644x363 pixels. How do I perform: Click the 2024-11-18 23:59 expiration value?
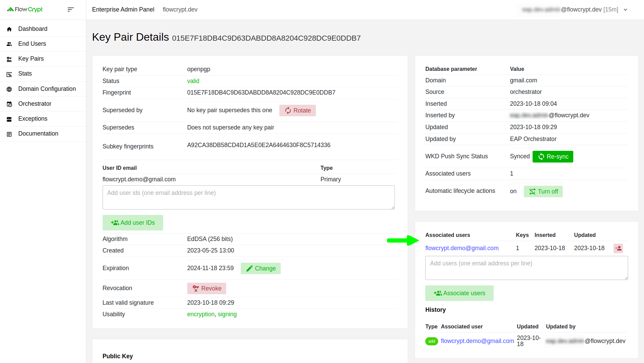tap(210, 268)
